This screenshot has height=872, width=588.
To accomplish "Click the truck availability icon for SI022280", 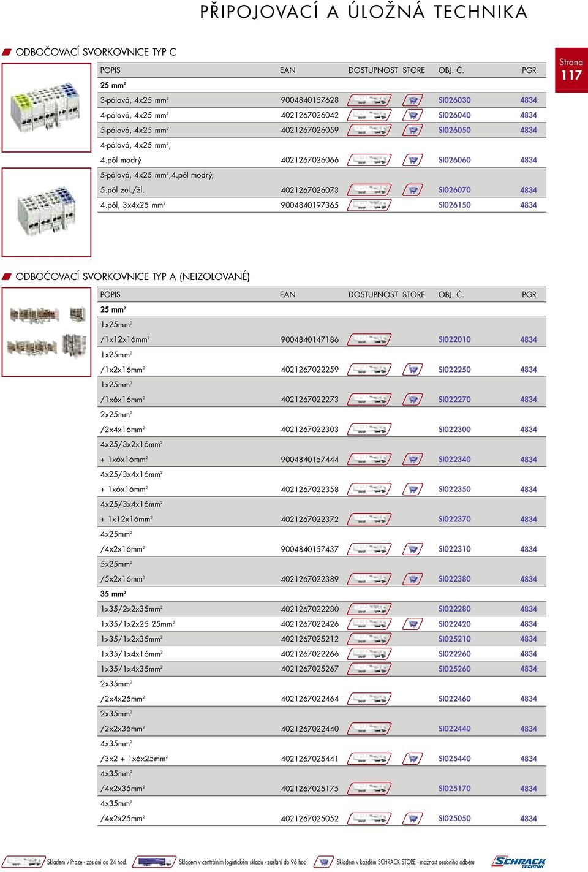I will point(369,609).
